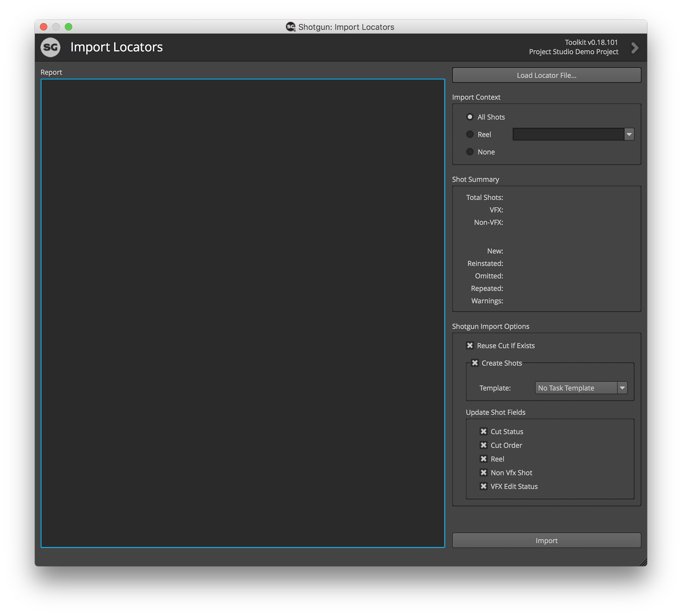Click the Non-VFX label
682x616 pixels.
point(489,222)
